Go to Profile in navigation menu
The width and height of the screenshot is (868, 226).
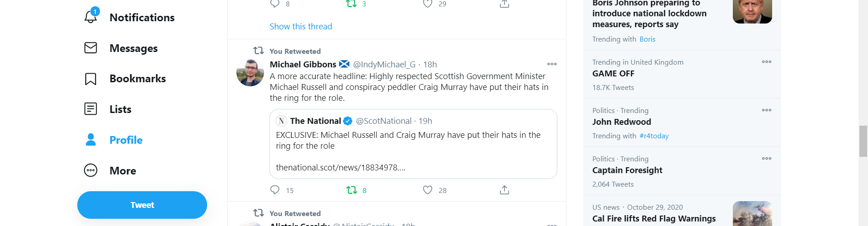pos(126,140)
